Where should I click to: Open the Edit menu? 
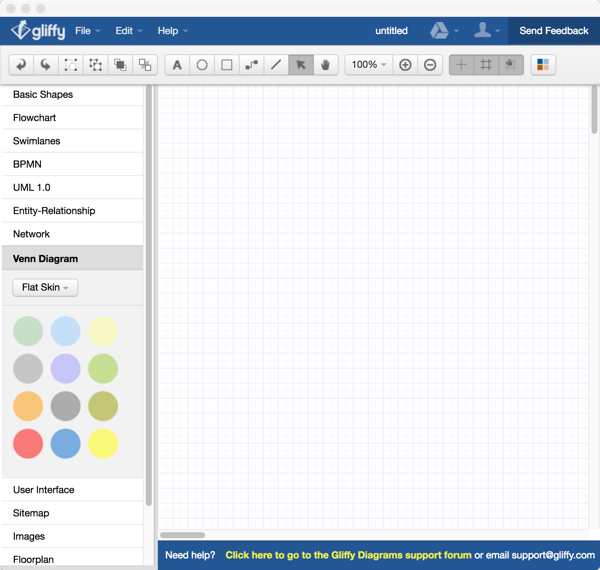click(129, 31)
